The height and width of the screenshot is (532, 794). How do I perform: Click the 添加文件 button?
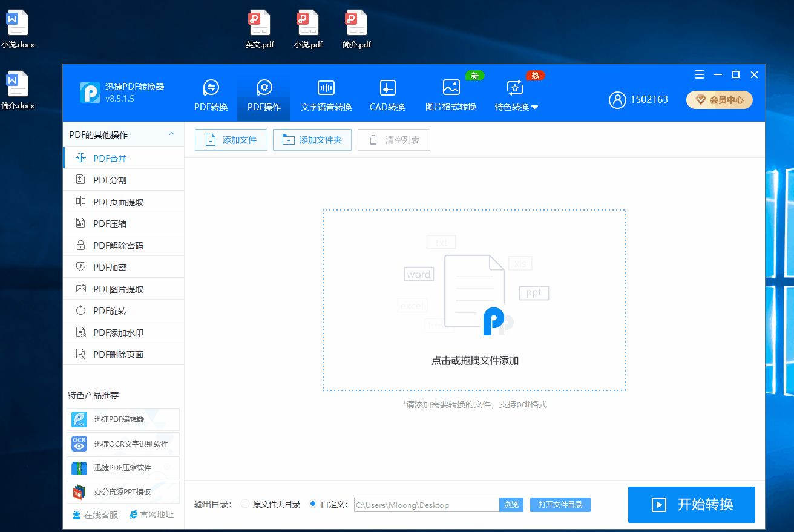tap(231, 140)
